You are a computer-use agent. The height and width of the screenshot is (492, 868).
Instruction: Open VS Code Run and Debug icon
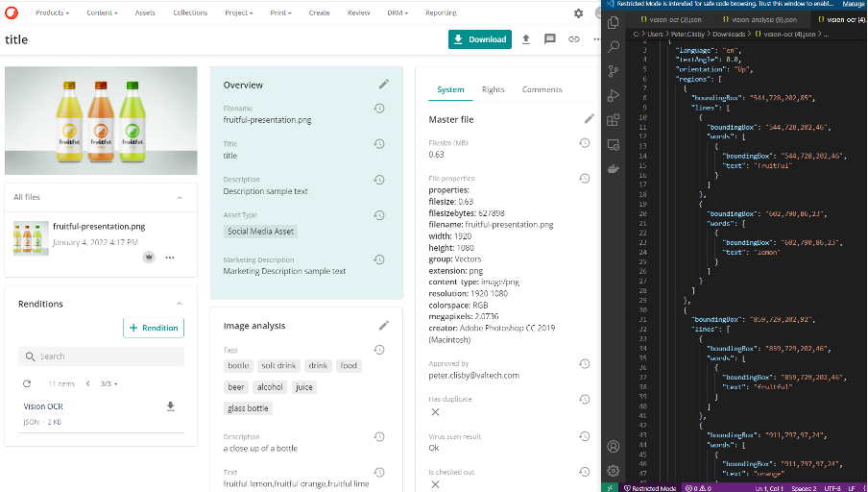(x=614, y=95)
